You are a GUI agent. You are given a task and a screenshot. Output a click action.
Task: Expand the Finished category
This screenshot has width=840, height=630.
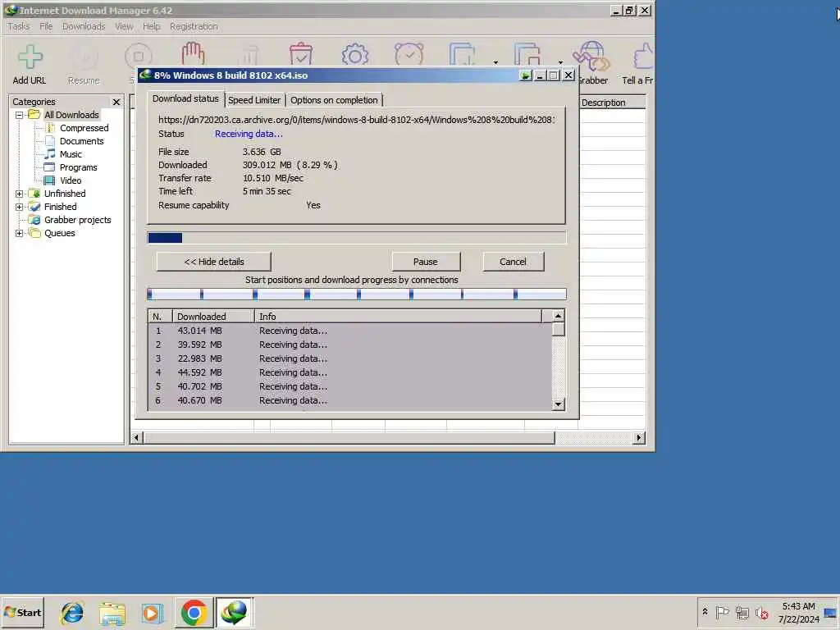click(x=20, y=207)
